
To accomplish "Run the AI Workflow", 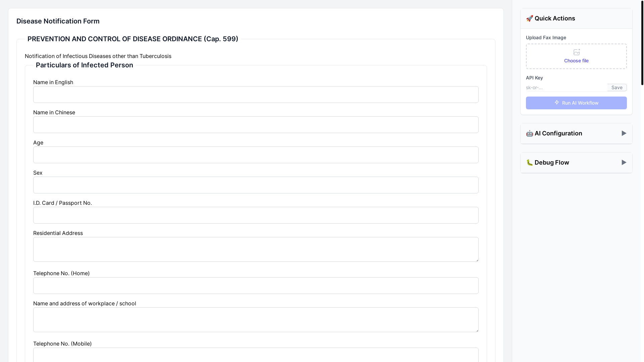I will click(x=576, y=103).
